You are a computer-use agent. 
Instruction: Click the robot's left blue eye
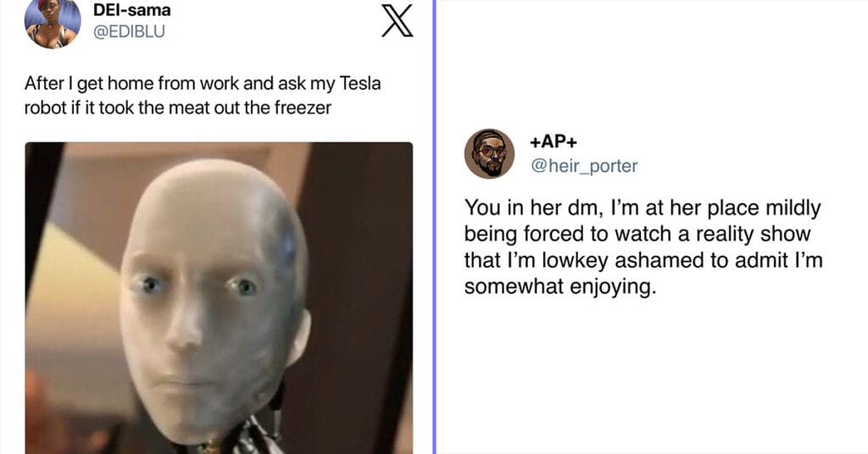pos(149,285)
